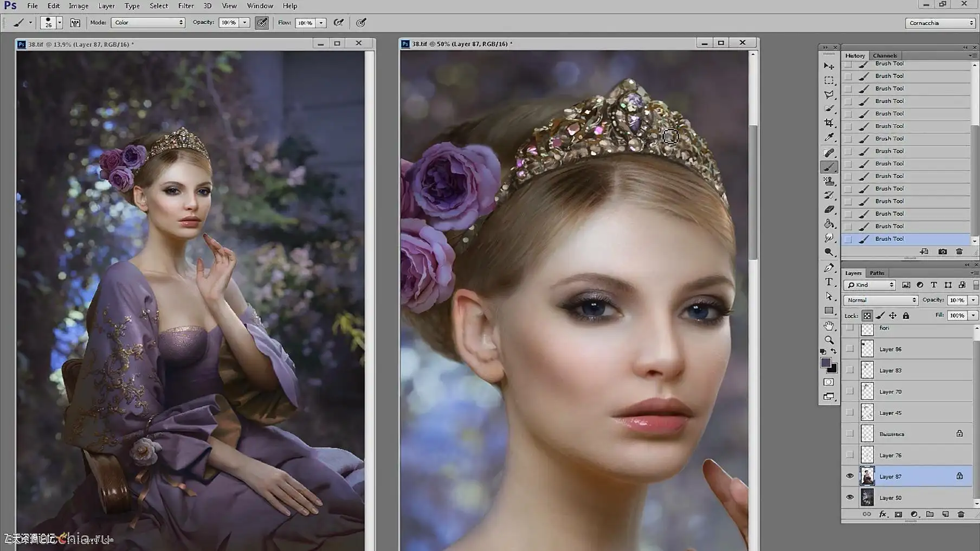The width and height of the screenshot is (980, 551).
Task: Select the Move tool
Action: pos(829,66)
